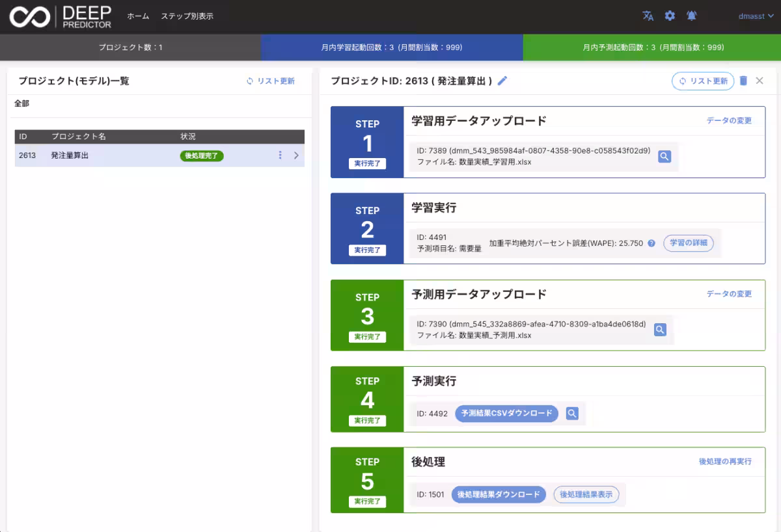Image resolution: width=781 pixels, height=532 pixels.
Task: Select the 月内学習起動回数 summary tab
Action: (x=392, y=47)
